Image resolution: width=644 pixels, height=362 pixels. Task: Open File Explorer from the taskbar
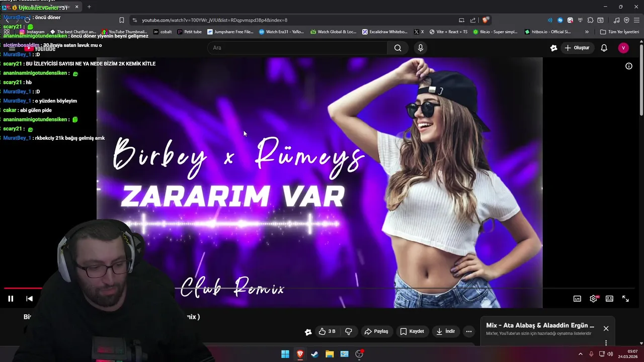click(330, 354)
